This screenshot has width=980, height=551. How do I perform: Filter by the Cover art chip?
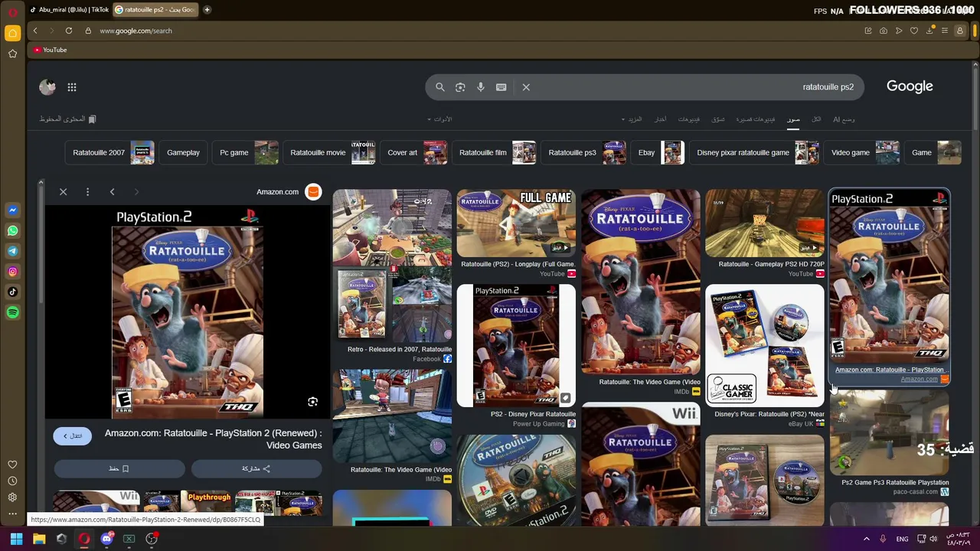coord(414,152)
